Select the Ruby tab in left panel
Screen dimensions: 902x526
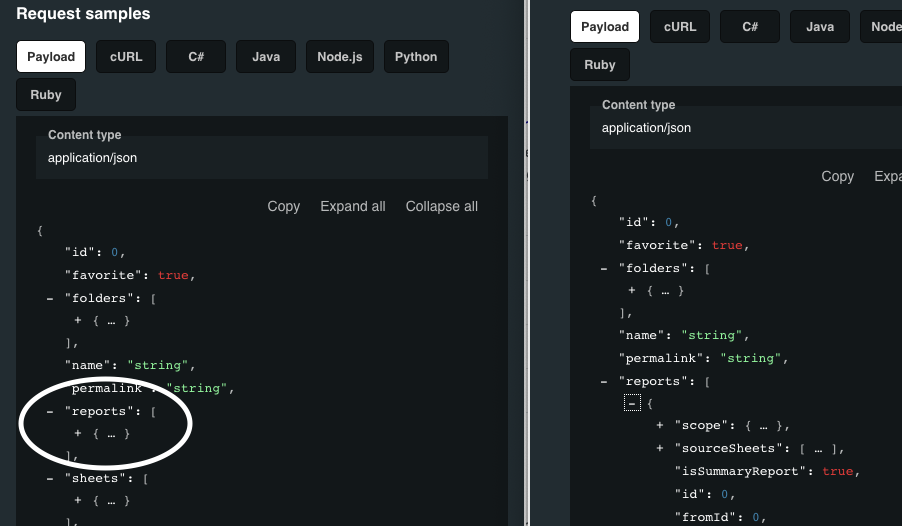tap(46, 95)
